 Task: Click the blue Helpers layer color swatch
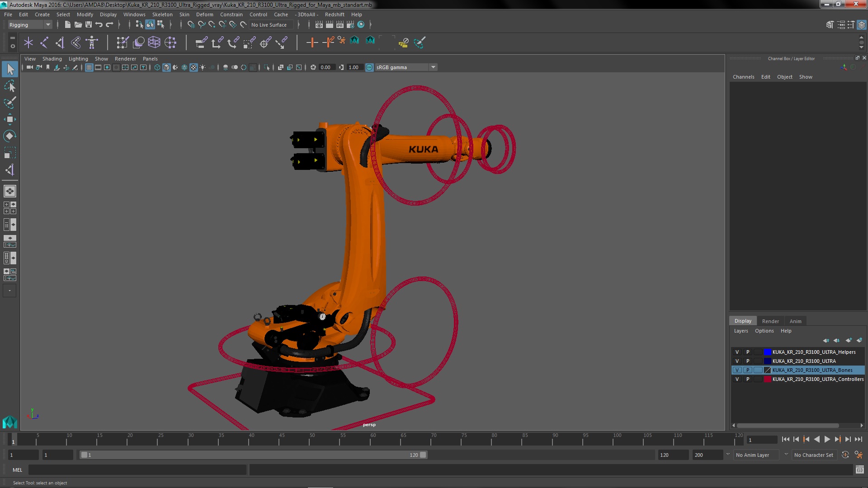click(767, 352)
